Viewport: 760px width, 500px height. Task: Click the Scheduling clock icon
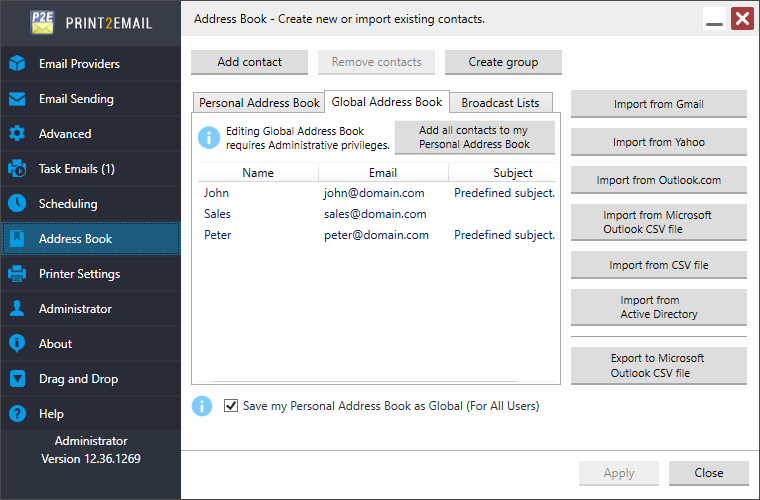tap(17, 204)
